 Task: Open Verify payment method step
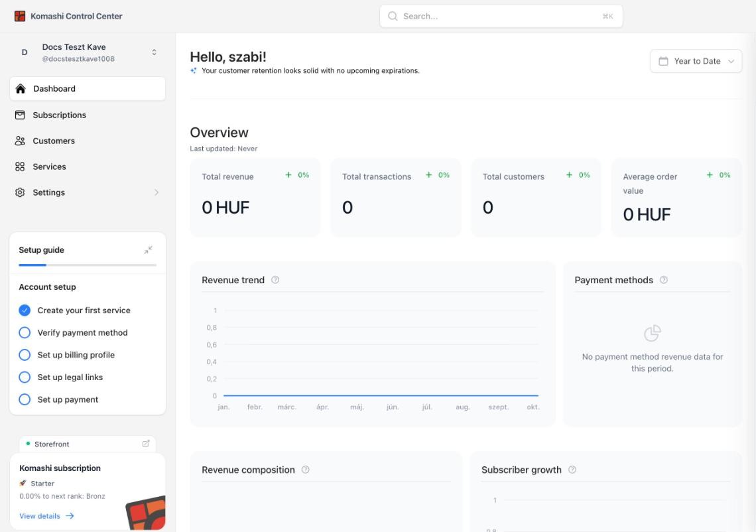coord(82,332)
